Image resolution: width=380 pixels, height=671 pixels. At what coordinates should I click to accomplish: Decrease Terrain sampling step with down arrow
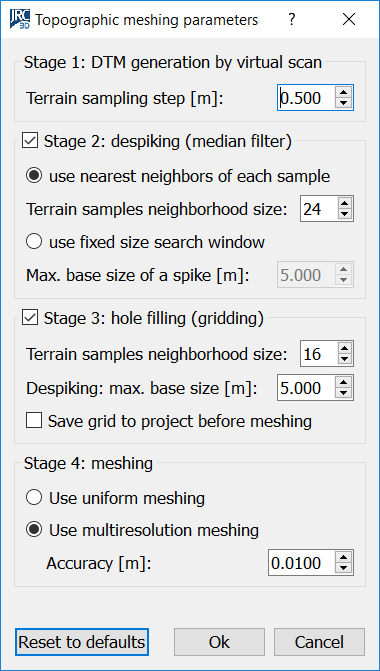point(343,103)
